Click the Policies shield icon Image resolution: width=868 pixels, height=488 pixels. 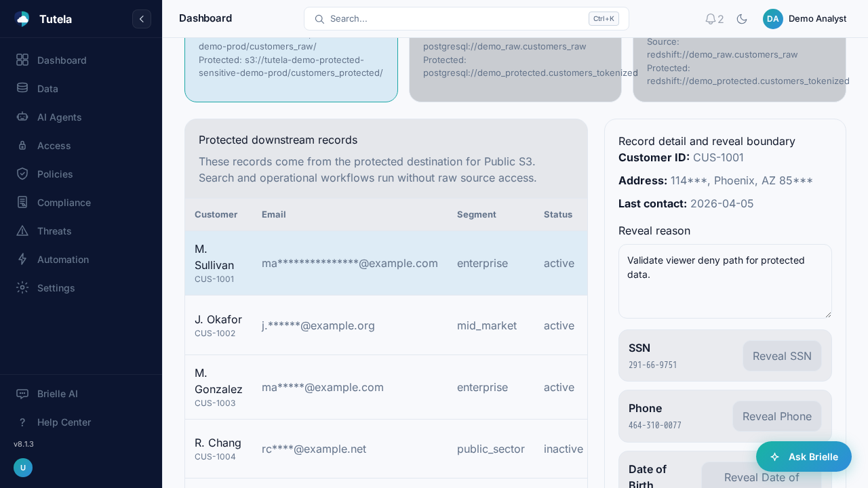[22, 174]
